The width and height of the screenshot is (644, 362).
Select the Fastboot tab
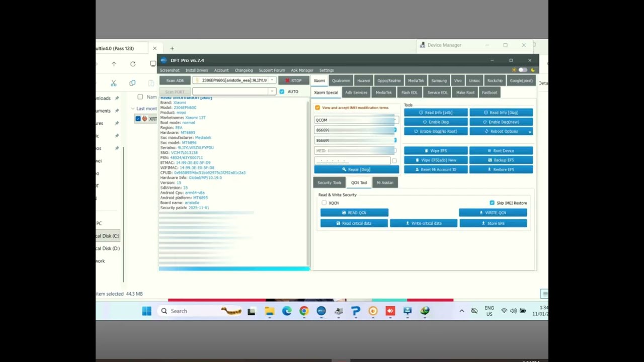pyautogui.click(x=490, y=93)
